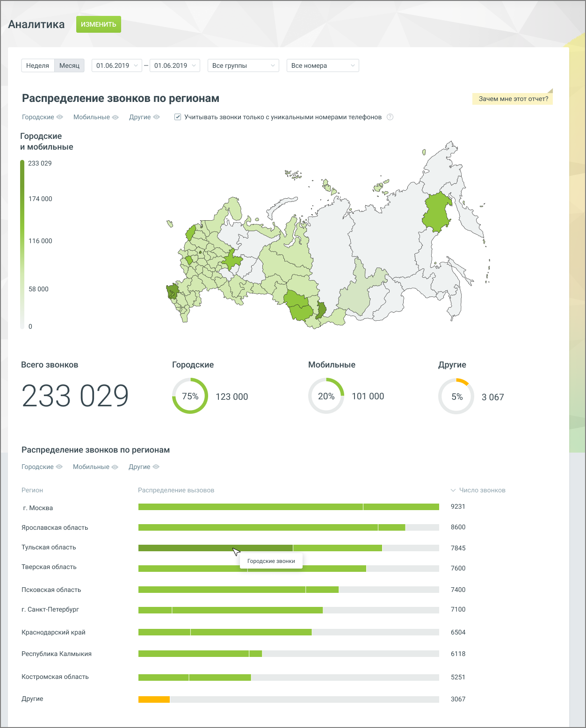Select Краснодарский край row label

[53, 632]
